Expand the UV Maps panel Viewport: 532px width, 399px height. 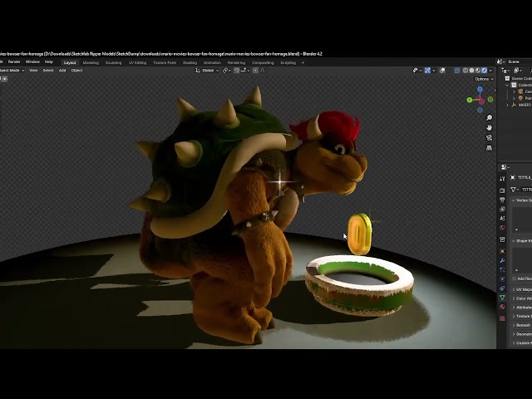514,288
